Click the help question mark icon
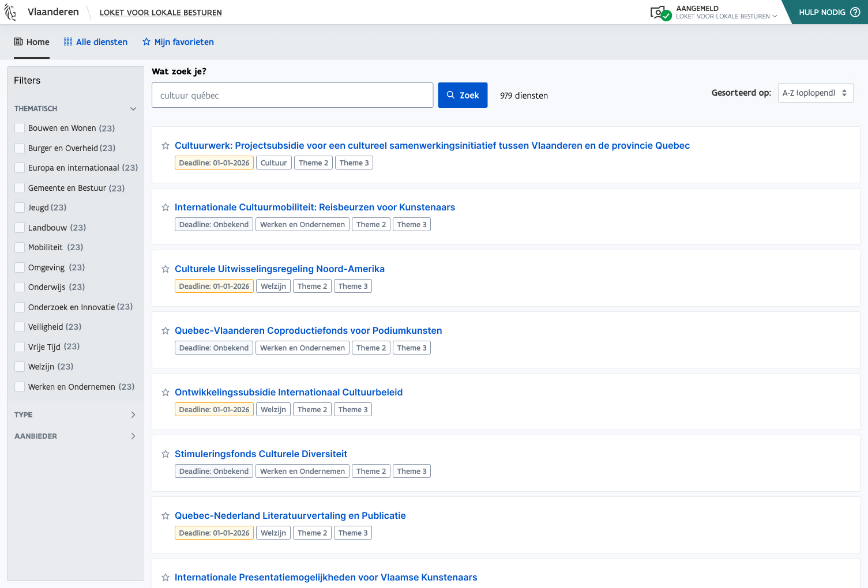This screenshot has height=588, width=868. point(855,12)
